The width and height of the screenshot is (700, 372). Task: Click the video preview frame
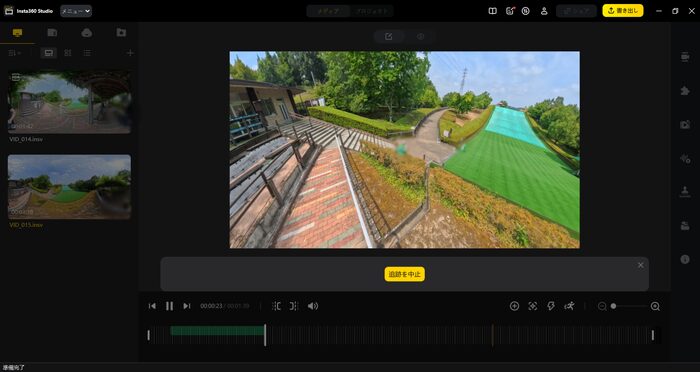click(404, 150)
